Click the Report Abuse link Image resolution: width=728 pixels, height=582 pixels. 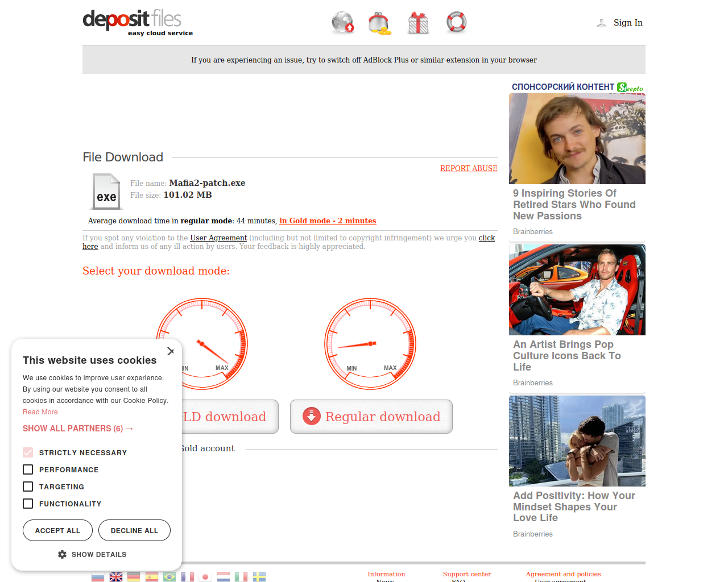(469, 169)
